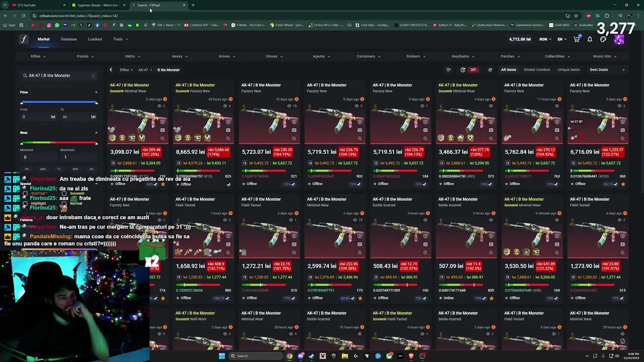Go back in browser
This screenshot has height=362, width=644.
click(5, 16)
